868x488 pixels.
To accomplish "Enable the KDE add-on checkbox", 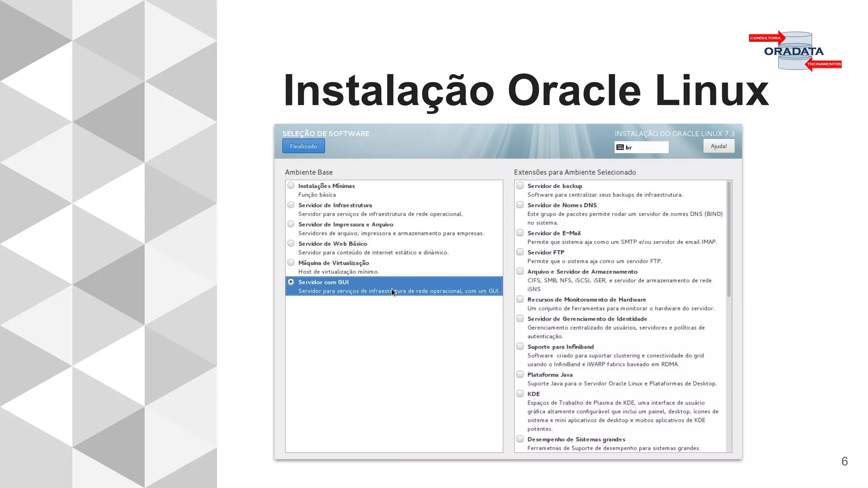I will (520, 394).
